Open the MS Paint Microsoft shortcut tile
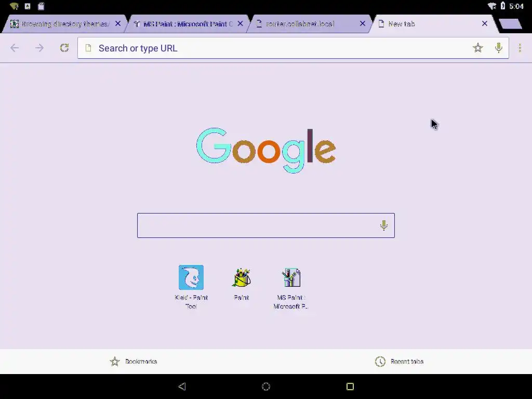Viewport: 532px width, 399px height. pyautogui.click(x=291, y=288)
